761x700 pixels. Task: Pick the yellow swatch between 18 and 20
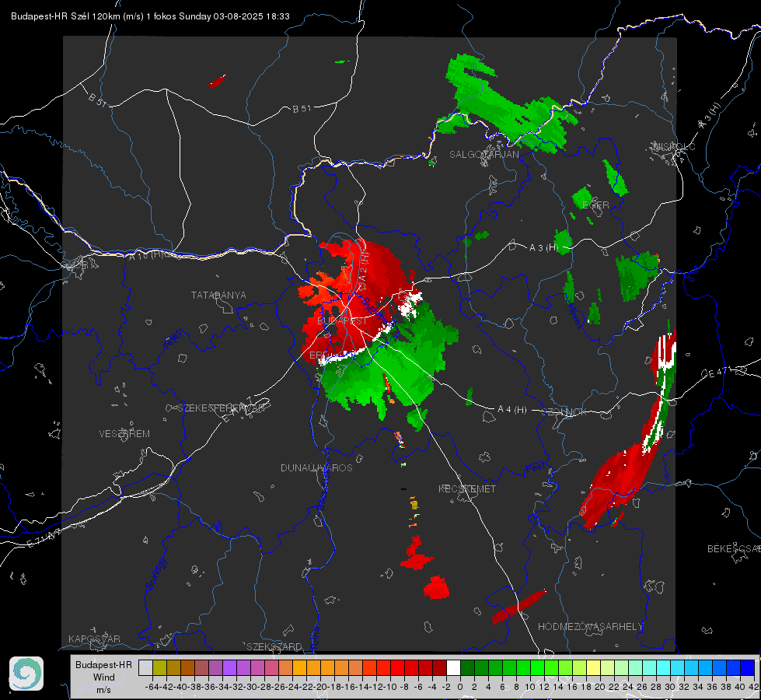(594, 668)
